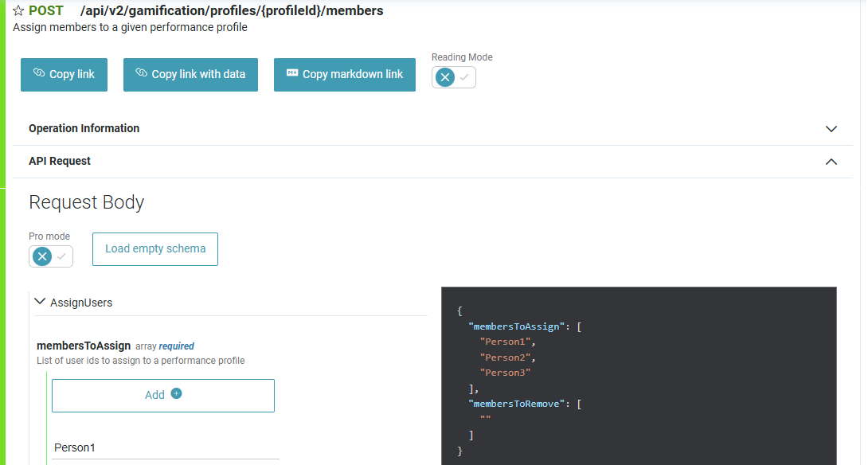Click the Copy link with data button
The width and height of the screenshot is (868, 465).
[x=190, y=75]
